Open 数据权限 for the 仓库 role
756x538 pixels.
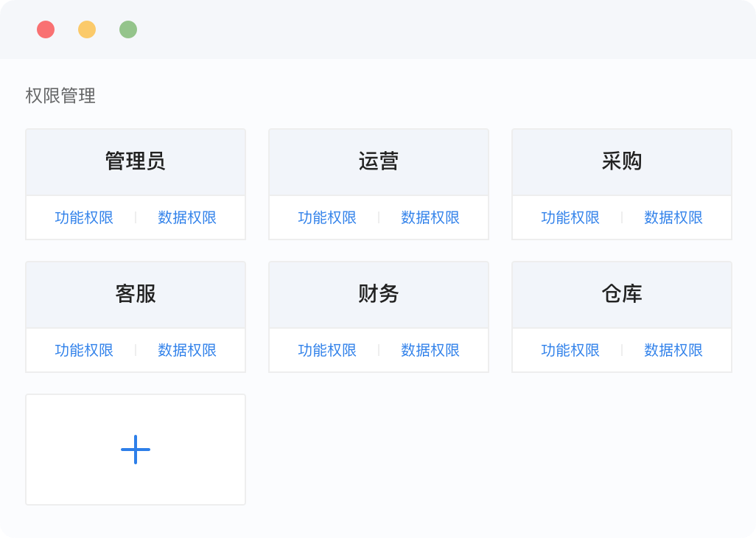[x=672, y=350]
